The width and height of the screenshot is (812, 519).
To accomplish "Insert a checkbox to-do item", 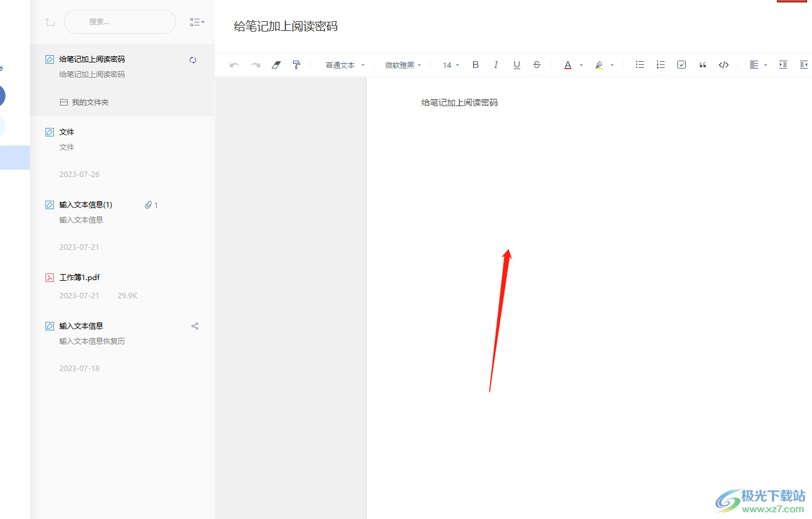I will pos(682,65).
